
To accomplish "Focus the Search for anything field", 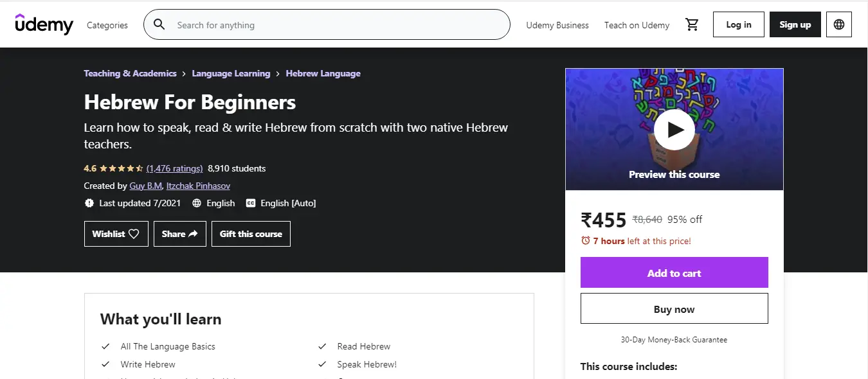I will tap(334, 25).
